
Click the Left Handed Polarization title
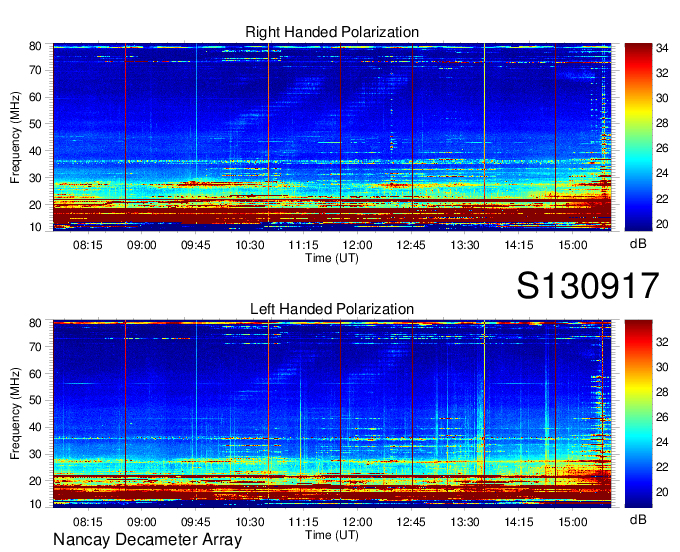(x=332, y=309)
